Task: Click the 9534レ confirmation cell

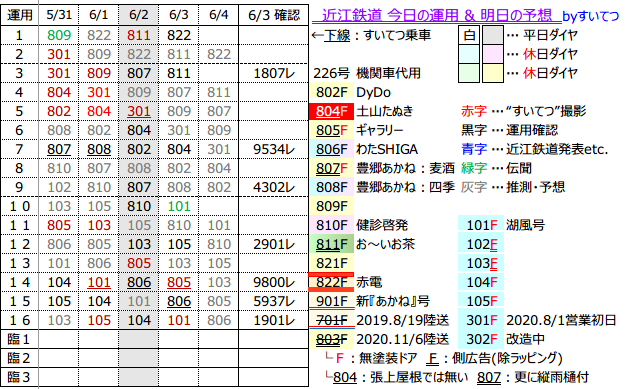Action: pyautogui.click(x=273, y=149)
